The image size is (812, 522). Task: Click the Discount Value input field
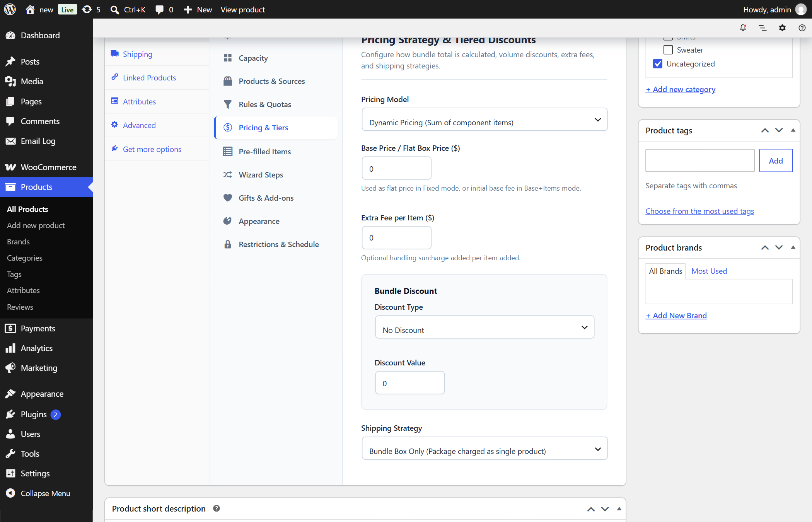click(x=410, y=383)
